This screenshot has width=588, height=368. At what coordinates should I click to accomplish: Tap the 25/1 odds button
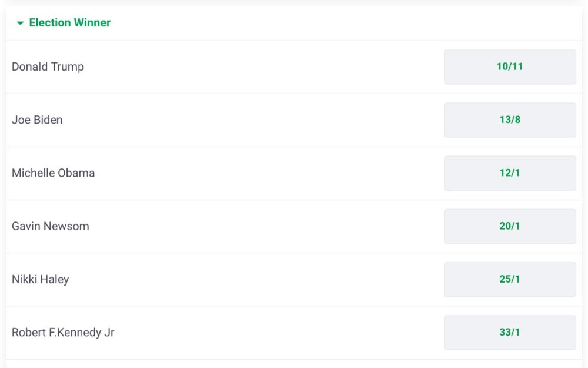[x=510, y=279]
